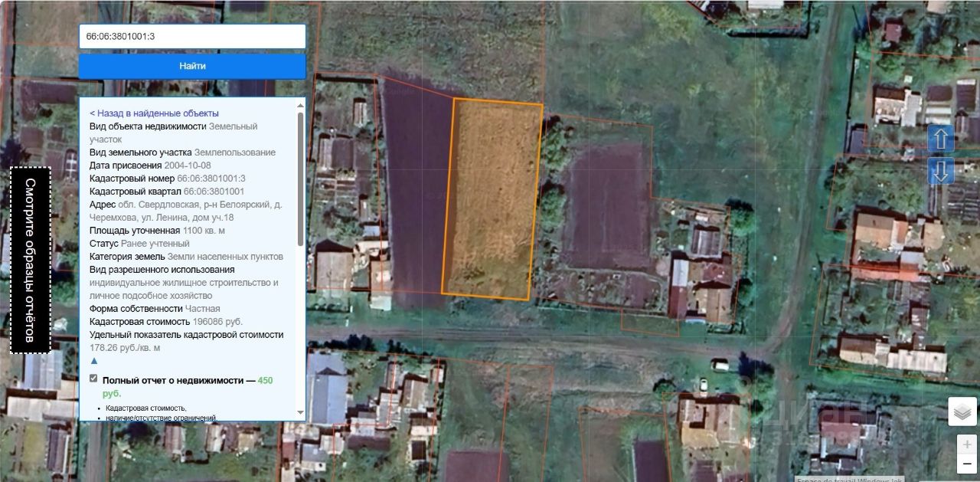The image size is (980, 482).
Task: Click the blue down arrow icon
Action: click(941, 170)
